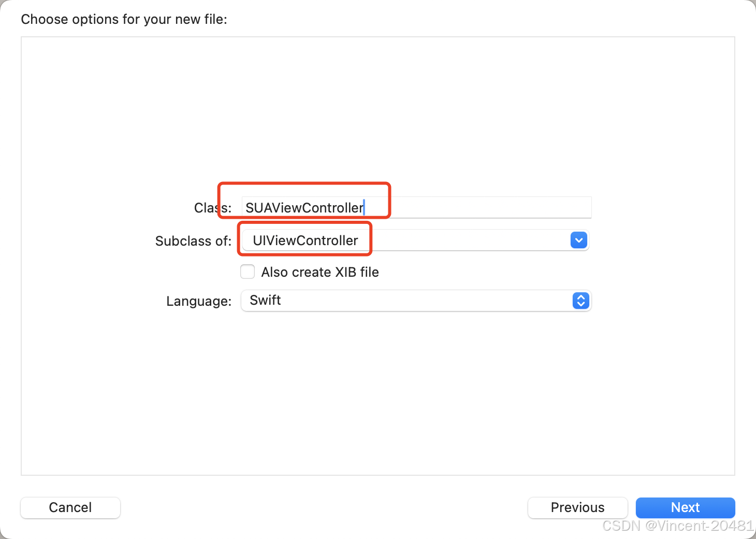Click the empty right portion of Class field
This screenshot has width=756, height=539.
click(x=489, y=208)
